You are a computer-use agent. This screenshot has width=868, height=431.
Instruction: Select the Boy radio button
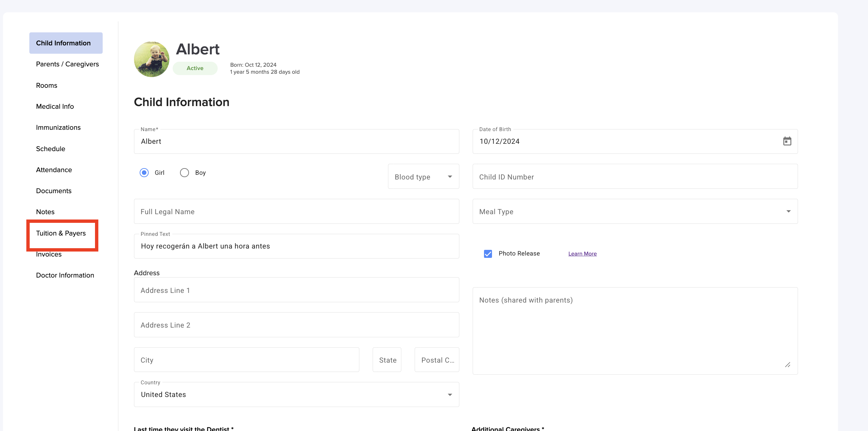click(184, 173)
